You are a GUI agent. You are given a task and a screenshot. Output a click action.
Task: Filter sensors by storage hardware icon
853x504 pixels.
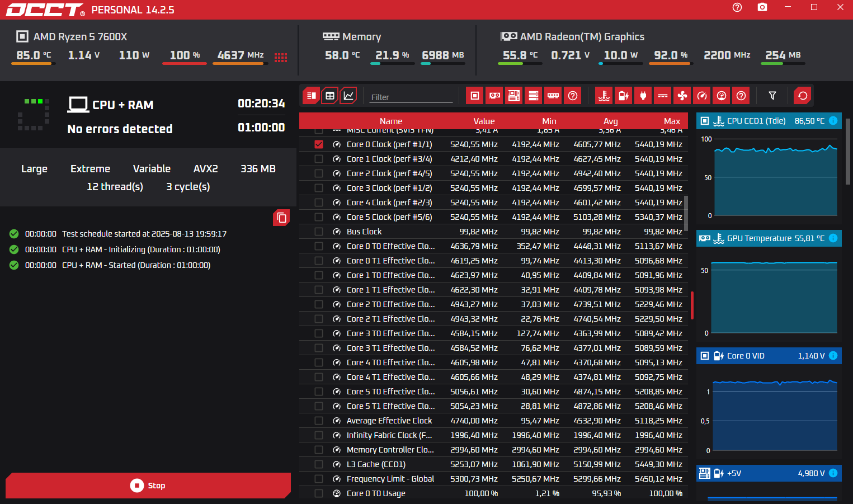(x=534, y=96)
